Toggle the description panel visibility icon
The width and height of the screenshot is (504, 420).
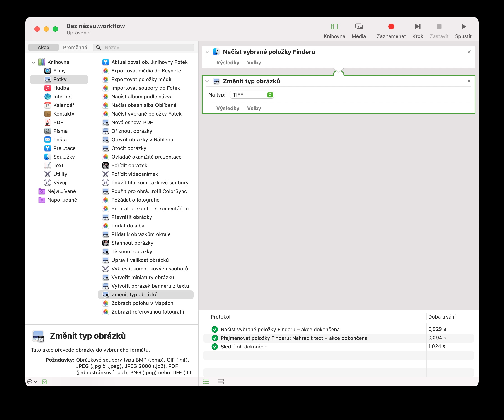pyautogui.click(x=44, y=382)
